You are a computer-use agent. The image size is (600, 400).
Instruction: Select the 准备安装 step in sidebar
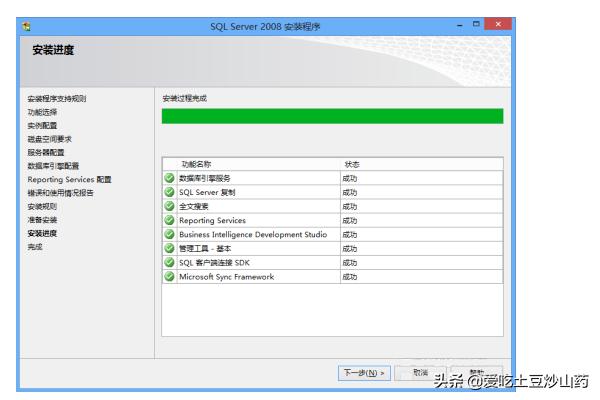click(42, 220)
